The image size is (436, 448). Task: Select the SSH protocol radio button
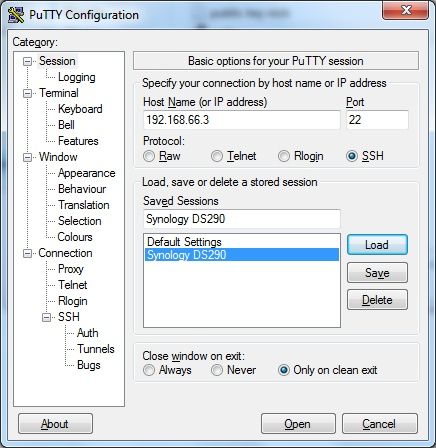[352, 156]
